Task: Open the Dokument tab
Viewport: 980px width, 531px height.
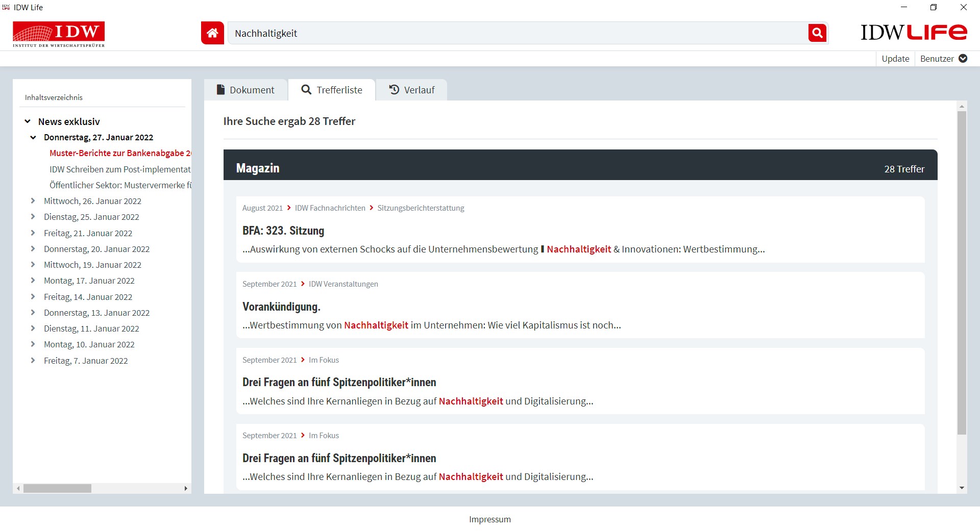Action: click(x=246, y=90)
